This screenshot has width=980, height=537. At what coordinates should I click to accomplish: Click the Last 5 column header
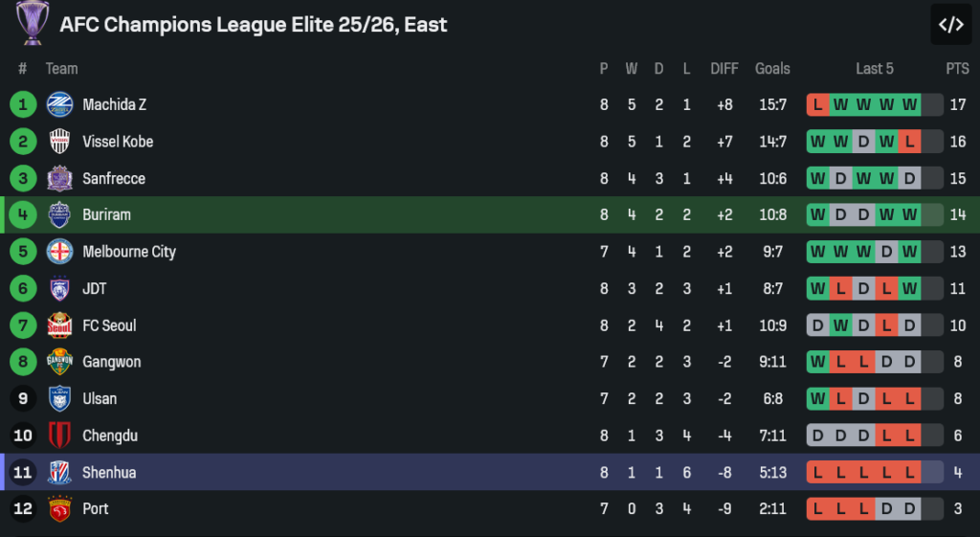pos(875,69)
